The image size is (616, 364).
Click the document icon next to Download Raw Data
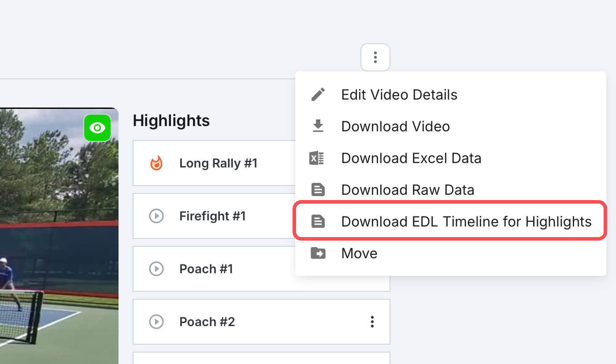tap(318, 190)
